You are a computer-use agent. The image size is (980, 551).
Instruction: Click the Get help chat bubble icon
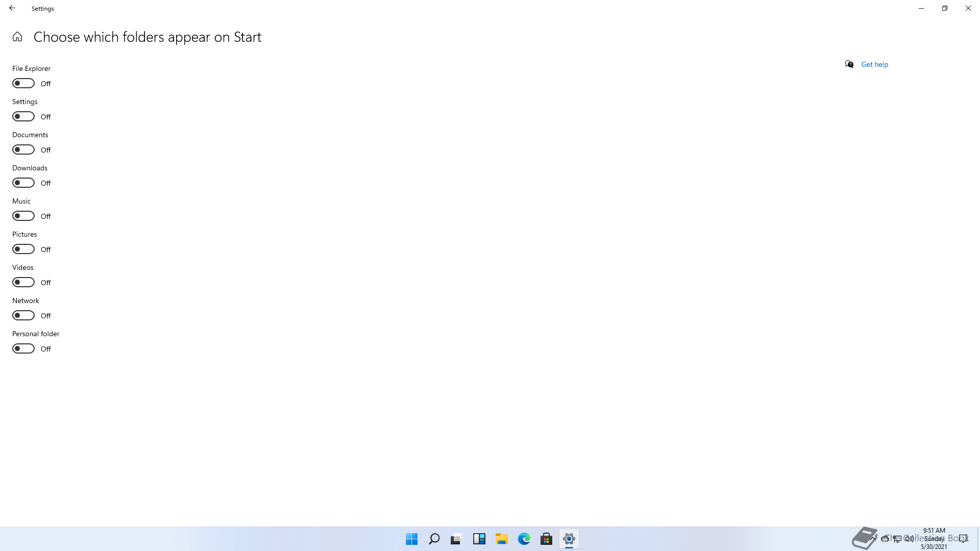(x=849, y=64)
